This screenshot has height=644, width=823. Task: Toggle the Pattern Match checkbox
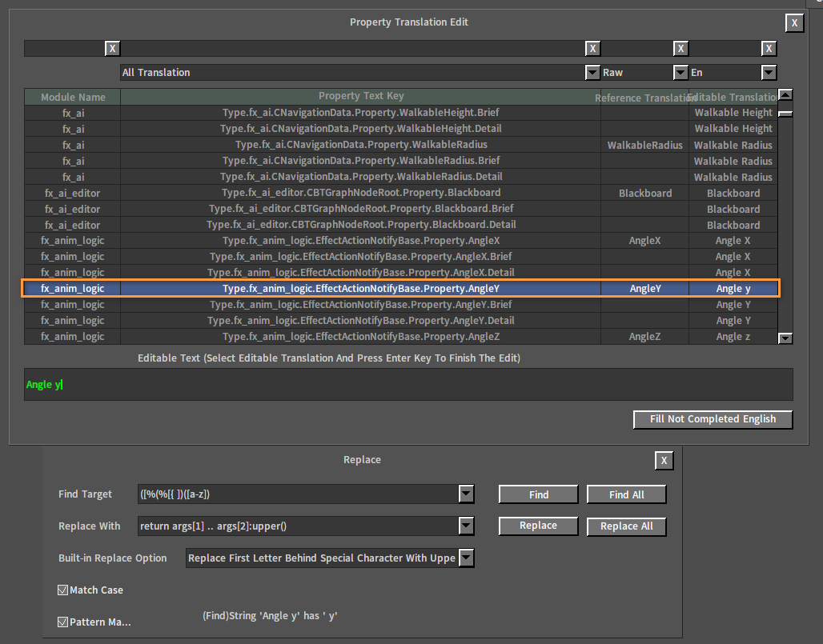click(x=62, y=622)
